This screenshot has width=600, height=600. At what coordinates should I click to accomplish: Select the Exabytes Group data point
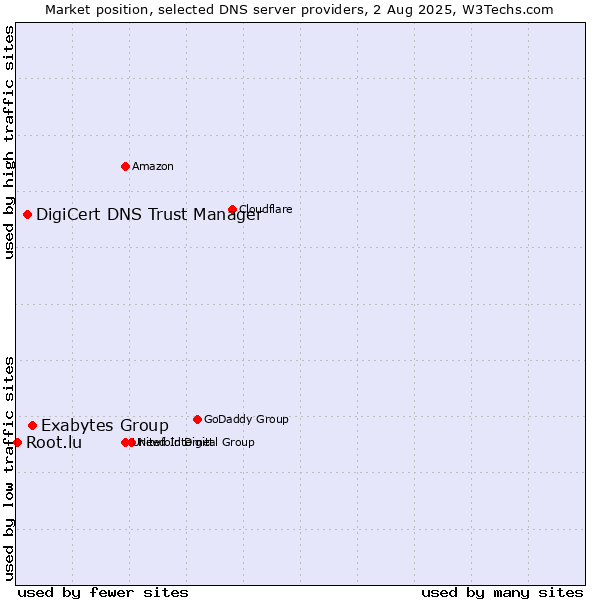(33, 426)
